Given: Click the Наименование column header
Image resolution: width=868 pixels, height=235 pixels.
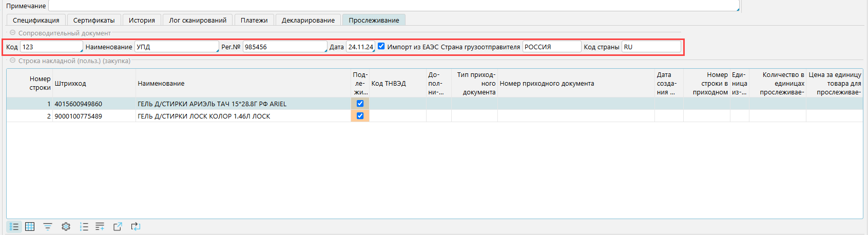Looking at the screenshot, I should 161,83.
